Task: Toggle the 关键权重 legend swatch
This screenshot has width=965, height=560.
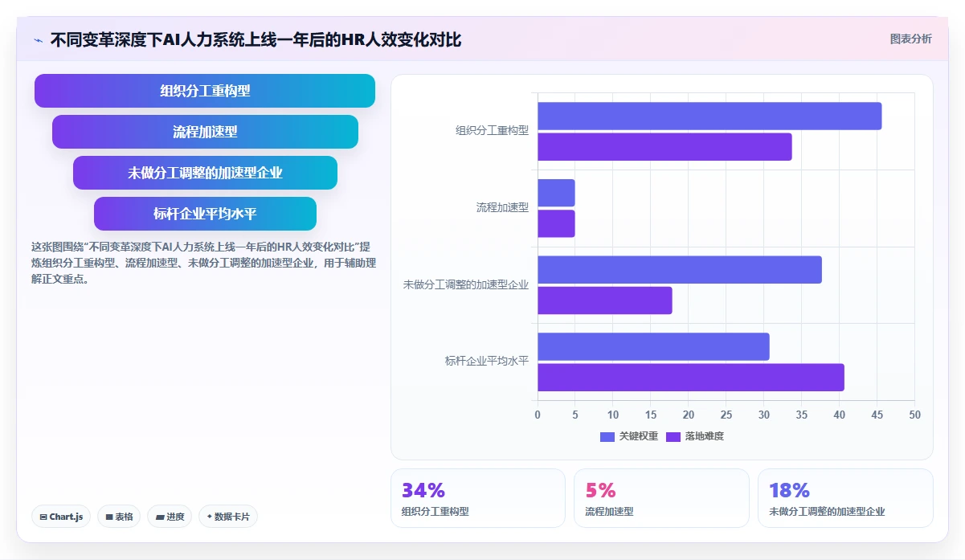Action: (607, 436)
